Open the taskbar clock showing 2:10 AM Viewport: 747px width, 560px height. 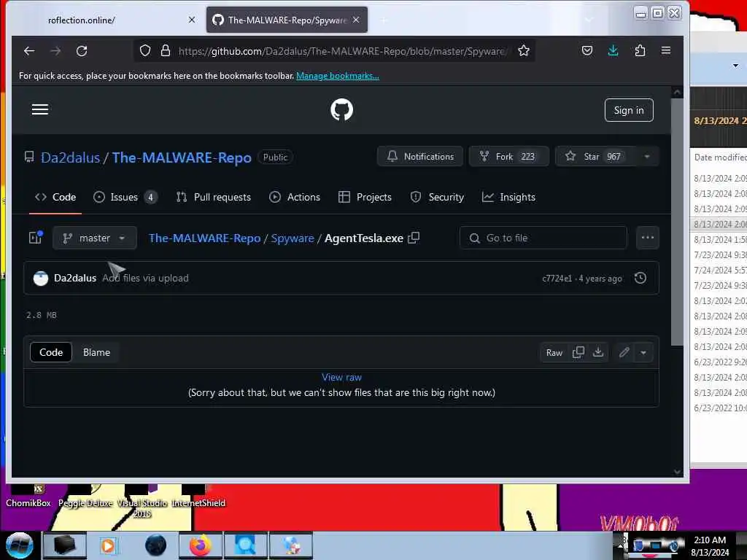click(710, 545)
